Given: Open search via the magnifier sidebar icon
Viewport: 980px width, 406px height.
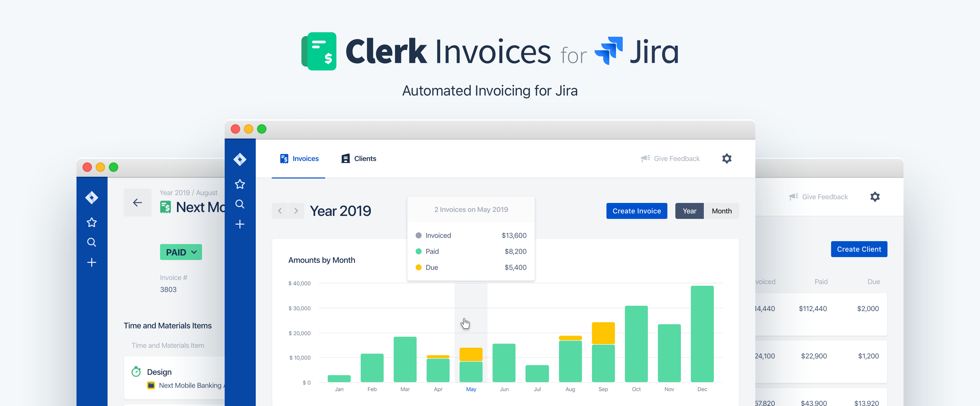Looking at the screenshot, I should click(240, 204).
